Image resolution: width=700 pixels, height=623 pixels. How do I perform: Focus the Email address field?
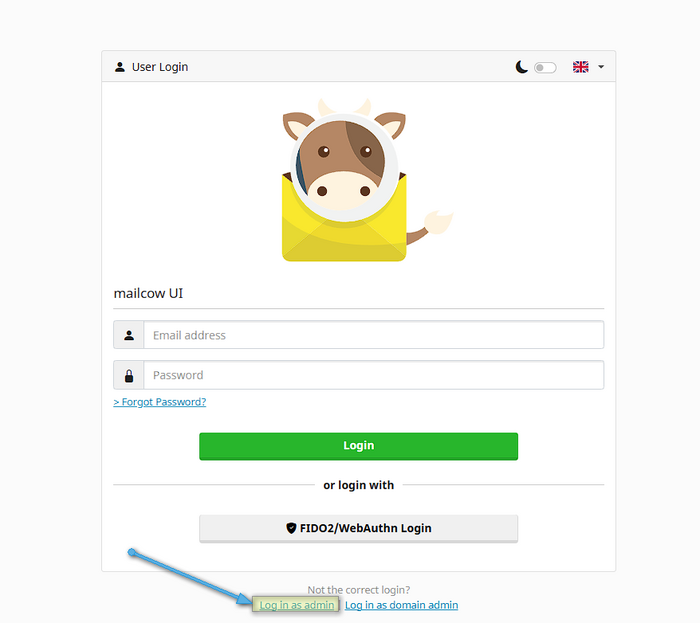[x=374, y=335]
